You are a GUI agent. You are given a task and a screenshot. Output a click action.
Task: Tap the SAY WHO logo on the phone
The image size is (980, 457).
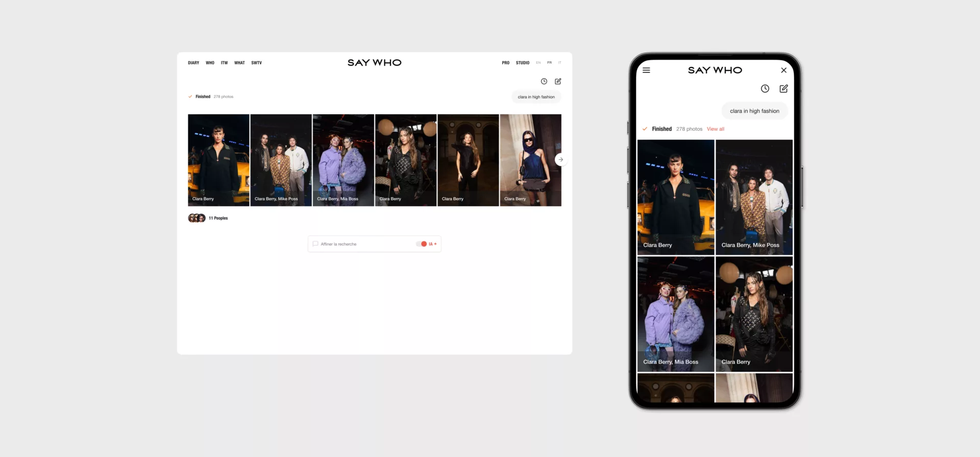pos(715,70)
